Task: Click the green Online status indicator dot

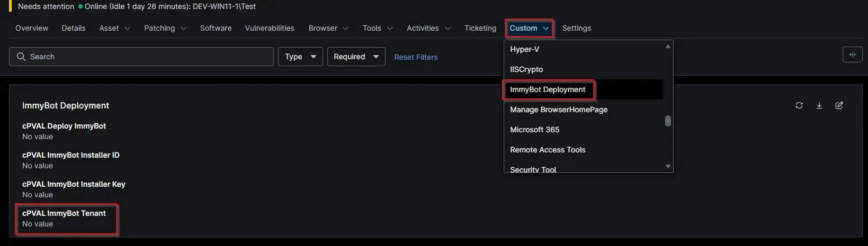Action: tap(80, 6)
